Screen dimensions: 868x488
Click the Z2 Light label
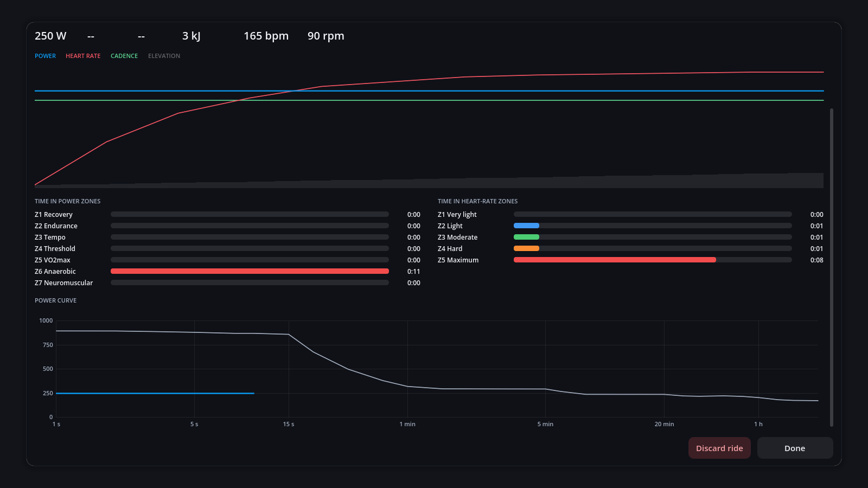click(450, 226)
